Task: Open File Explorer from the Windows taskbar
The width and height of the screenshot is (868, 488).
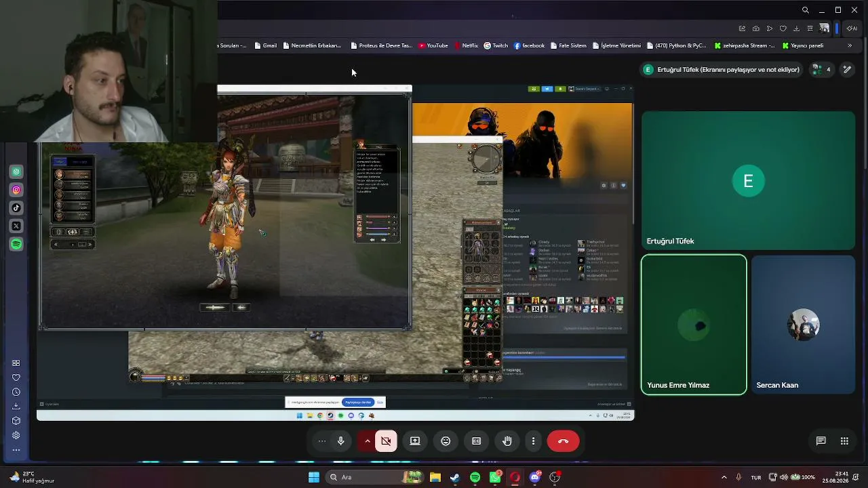Action: pos(435,477)
